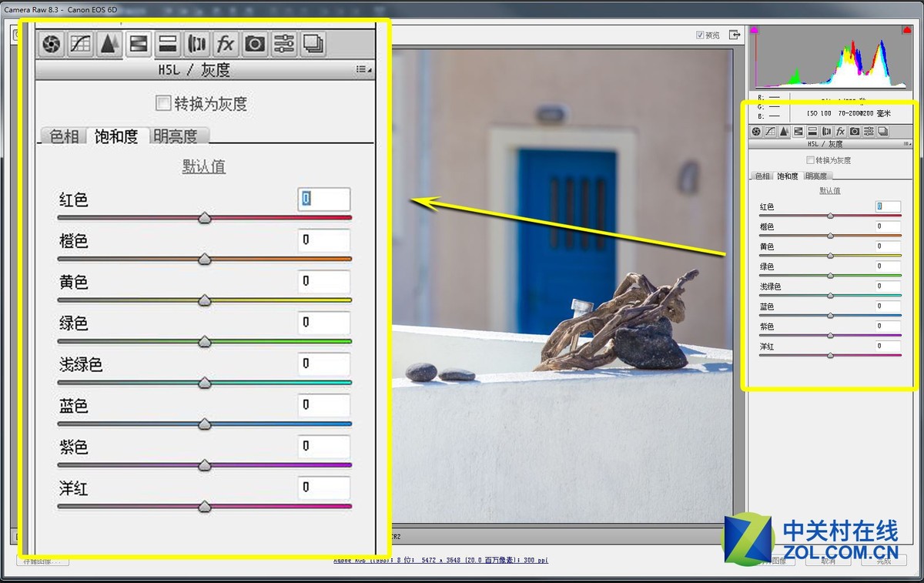Image resolution: width=924 pixels, height=583 pixels.
Task: Enable 转换为灰度 checkbox in enlarged panel
Action: (163, 103)
